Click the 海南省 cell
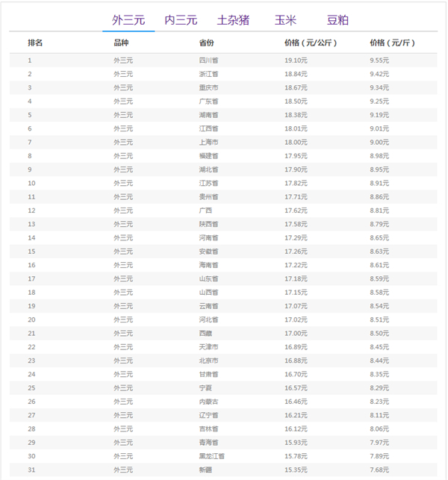448x480 pixels. tap(208, 265)
